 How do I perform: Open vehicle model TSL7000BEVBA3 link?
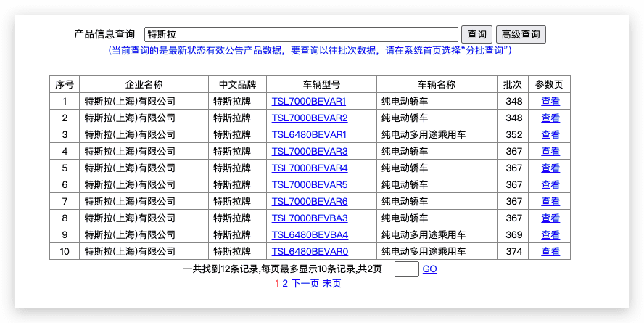pos(309,218)
